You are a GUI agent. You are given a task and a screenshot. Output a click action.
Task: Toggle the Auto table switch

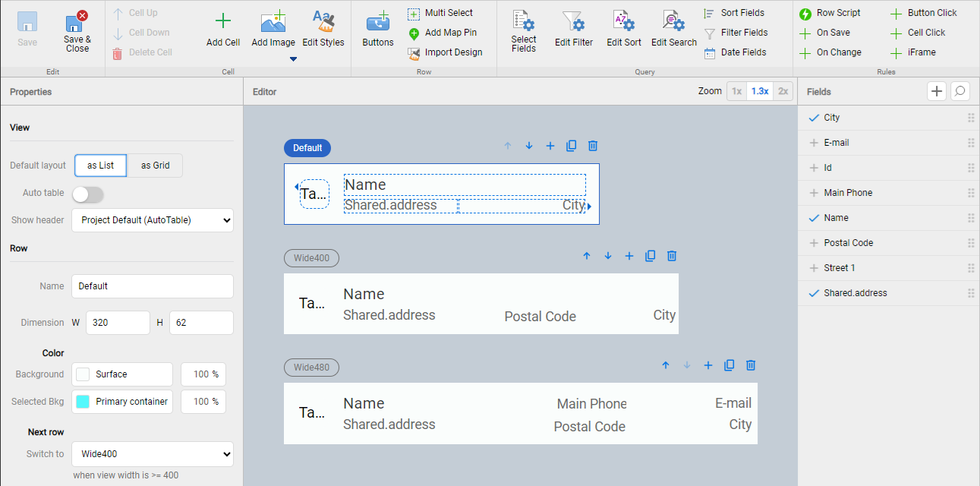[x=87, y=194]
